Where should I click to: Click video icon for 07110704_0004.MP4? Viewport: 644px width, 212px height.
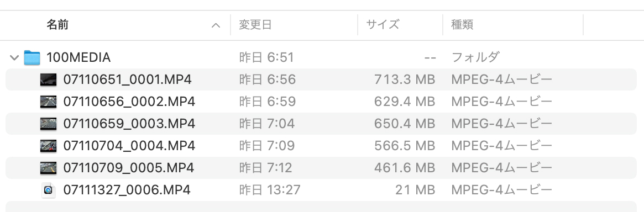[48, 146]
